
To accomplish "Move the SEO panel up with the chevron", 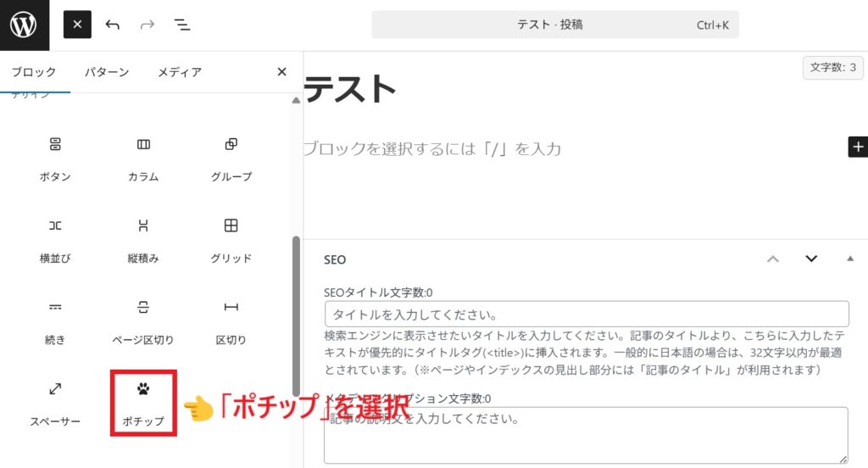I will [x=773, y=259].
